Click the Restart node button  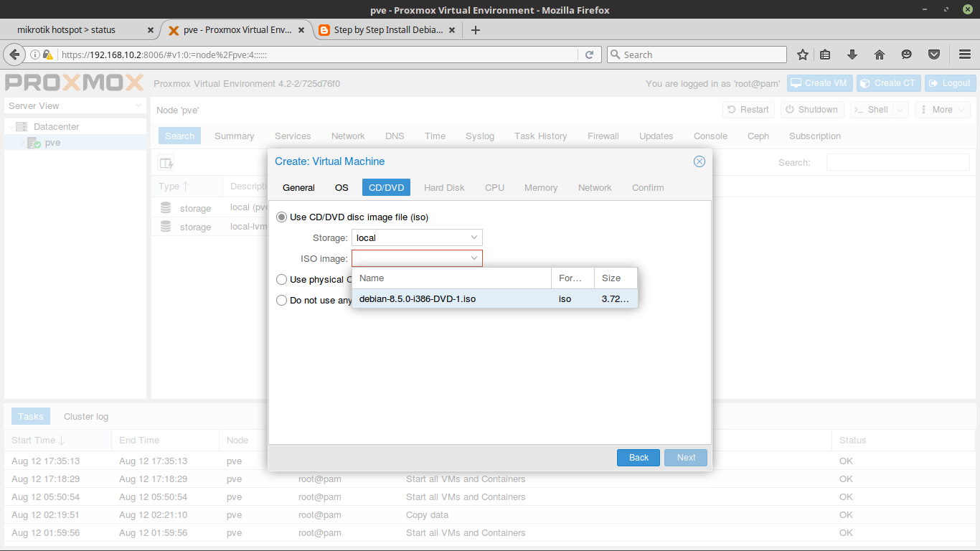tap(748, 110)
